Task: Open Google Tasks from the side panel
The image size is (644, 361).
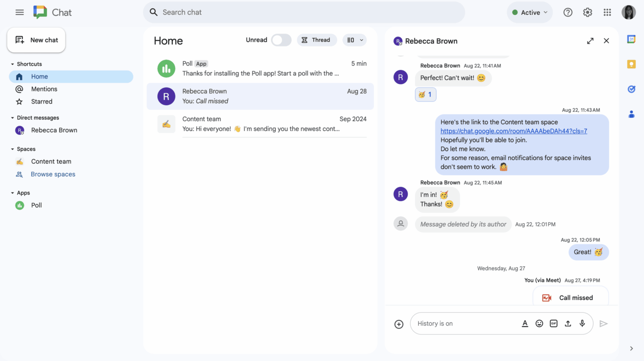Action: [631, 89]
